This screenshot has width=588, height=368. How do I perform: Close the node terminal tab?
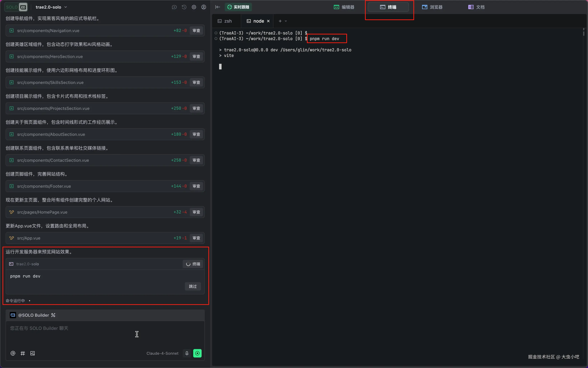(x=269, y=21)
